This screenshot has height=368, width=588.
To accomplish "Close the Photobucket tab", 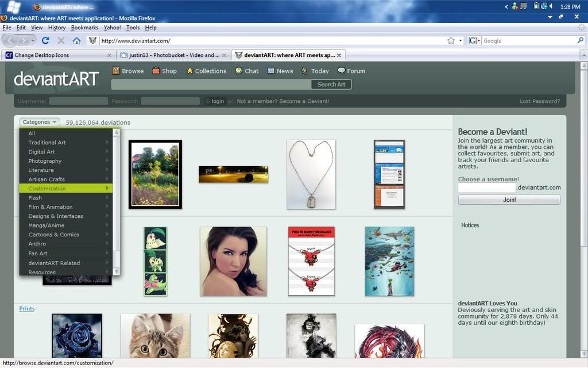I will coord(225,55).
